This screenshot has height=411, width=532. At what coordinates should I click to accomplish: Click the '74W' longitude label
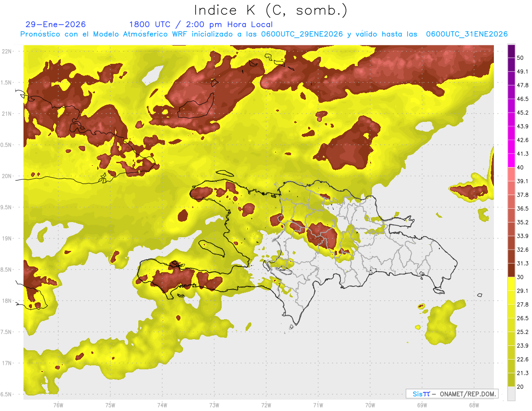(162, 404)
